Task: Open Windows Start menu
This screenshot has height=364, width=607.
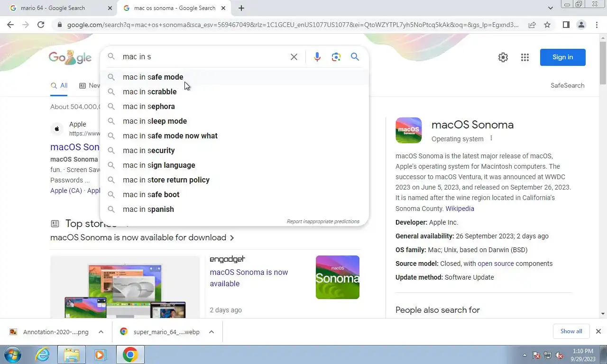Action: [x=13, y=355]
